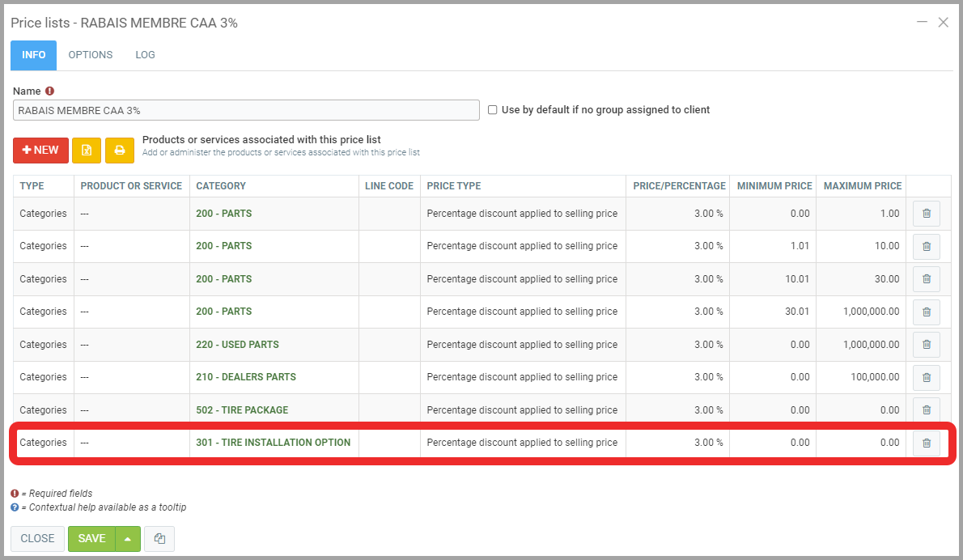Open the 301 - TIRE INSTALLATION OPTION category link
This screenshot has height=560, width=963.
273,443
